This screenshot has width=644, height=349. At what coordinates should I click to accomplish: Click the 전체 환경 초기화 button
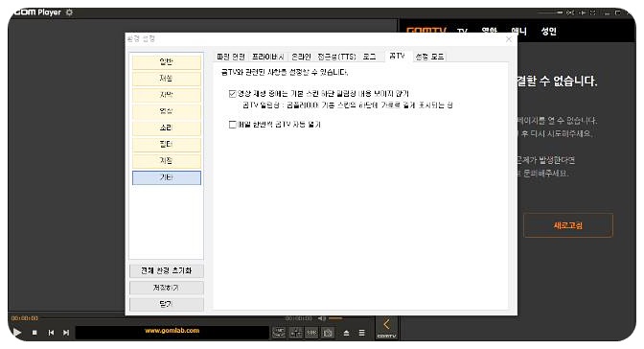(167, 271)
